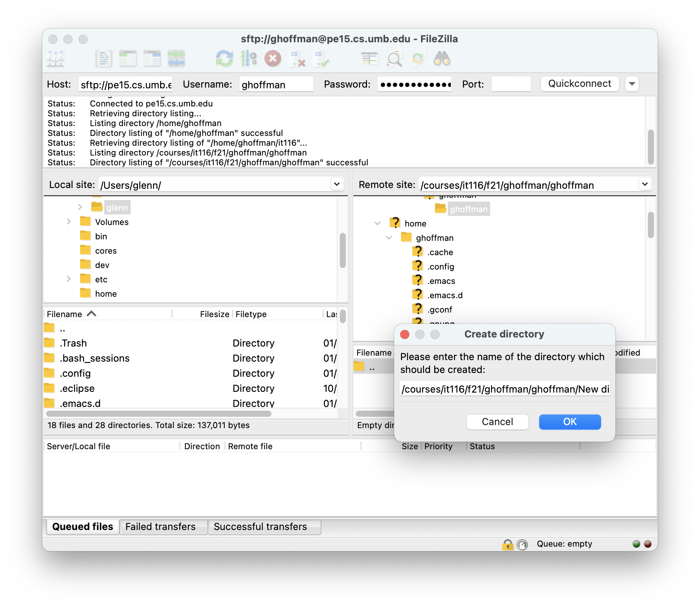This screenshot has height=607, width=700.
Task: Sort local list by Filetype column
Action: 278,314
